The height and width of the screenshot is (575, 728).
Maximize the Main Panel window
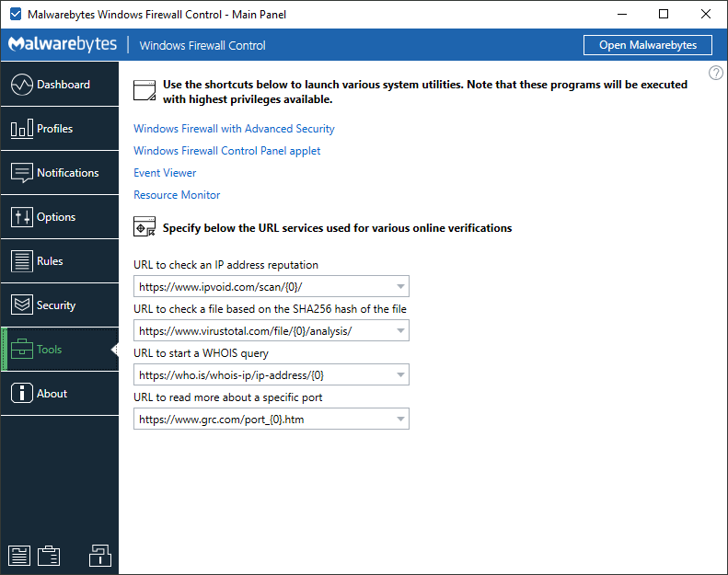pyautogui.click(x=664, y=15)
